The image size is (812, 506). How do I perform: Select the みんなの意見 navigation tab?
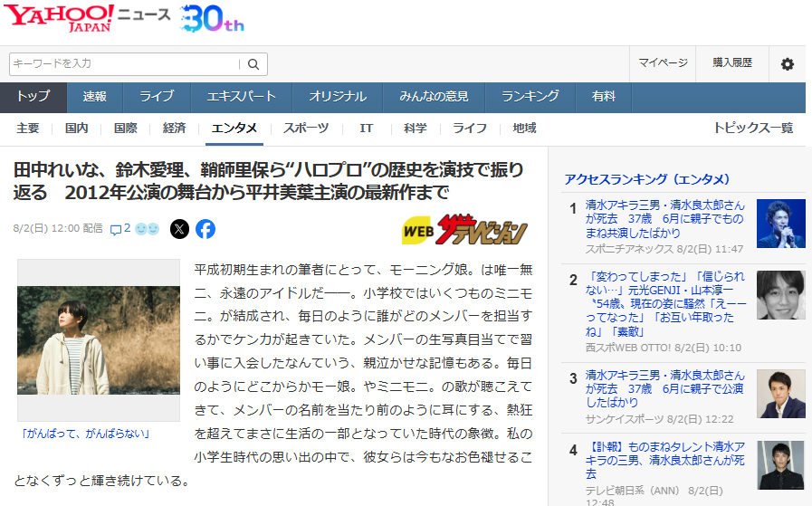434,97
